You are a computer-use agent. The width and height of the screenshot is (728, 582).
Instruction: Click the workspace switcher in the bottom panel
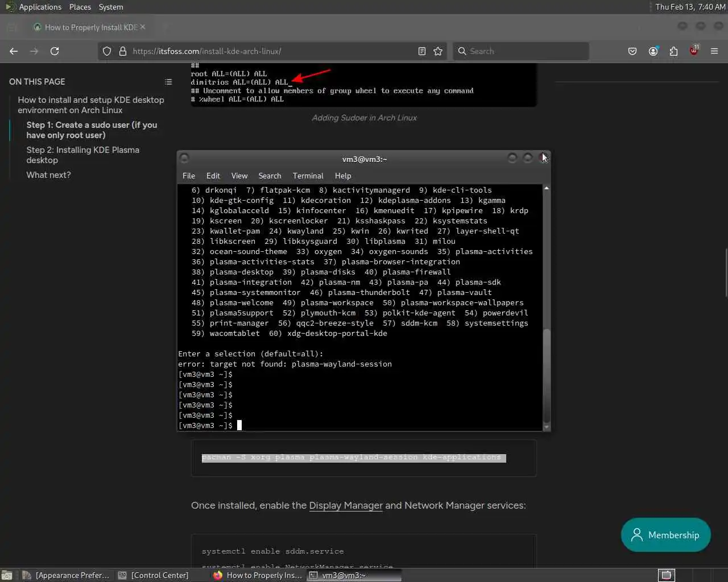667,575
